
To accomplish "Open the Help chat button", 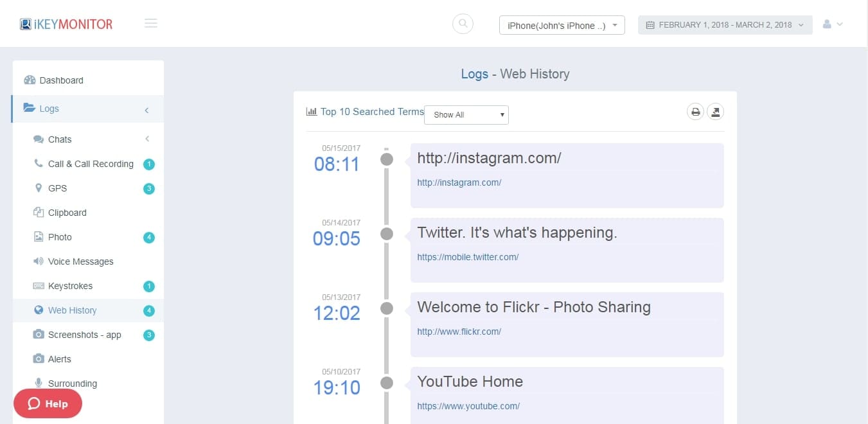I will (48, 403).
